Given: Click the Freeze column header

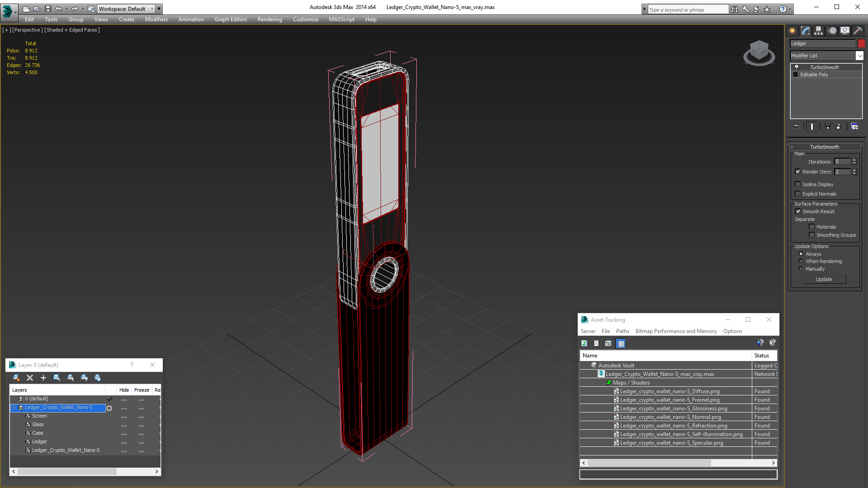Looking at the screenshot, I should click(142, 390).
